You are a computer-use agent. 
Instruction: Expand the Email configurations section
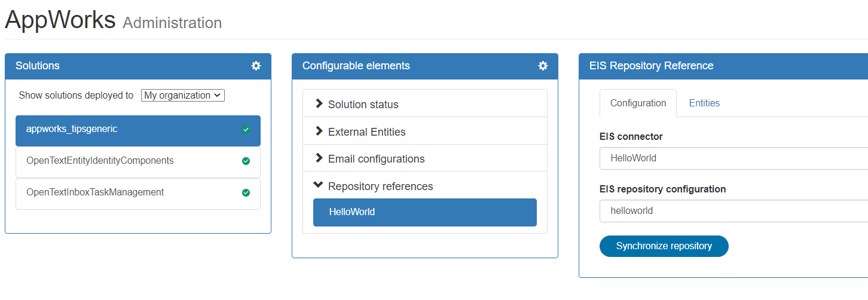(x=376, y=159)
